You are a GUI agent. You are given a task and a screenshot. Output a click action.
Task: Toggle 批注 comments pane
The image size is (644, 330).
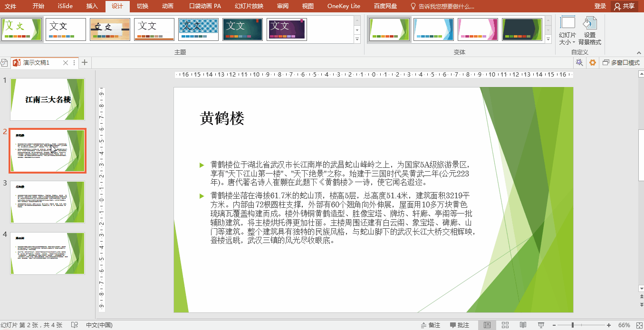(460, 325)
